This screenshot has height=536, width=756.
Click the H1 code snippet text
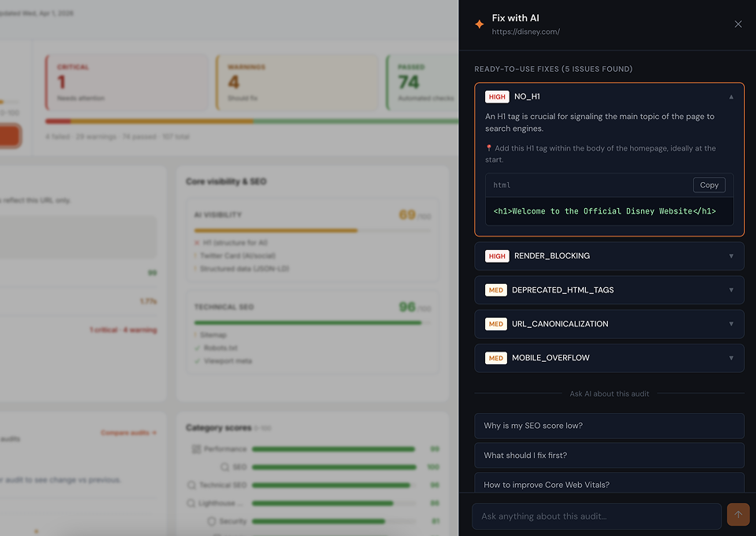(x=604, y=211)
